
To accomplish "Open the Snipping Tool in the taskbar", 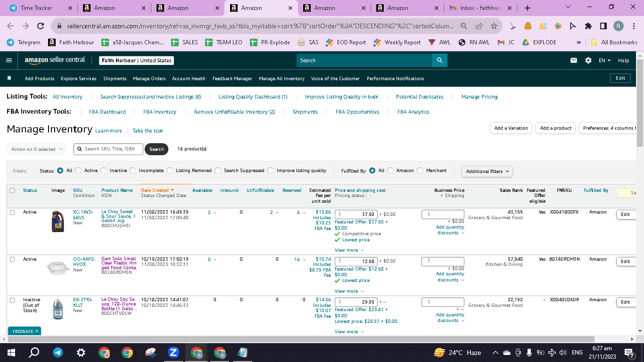I will (150, 352).
